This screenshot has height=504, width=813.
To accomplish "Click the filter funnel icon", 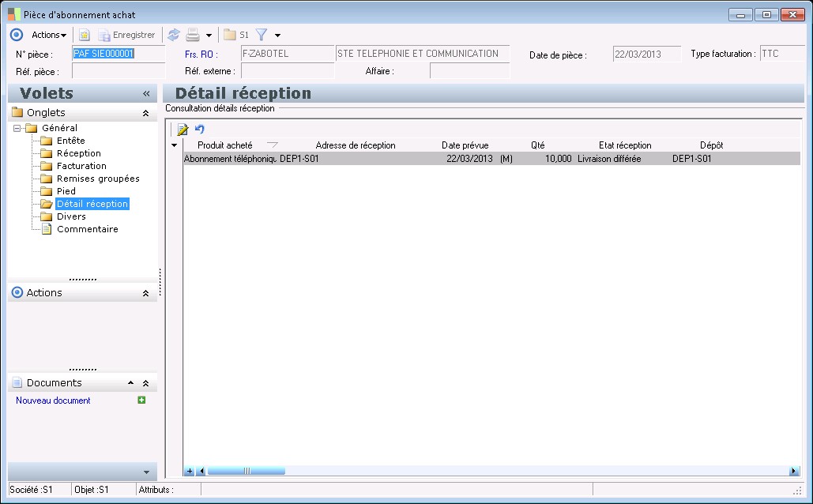I will [x=262, y=35].
